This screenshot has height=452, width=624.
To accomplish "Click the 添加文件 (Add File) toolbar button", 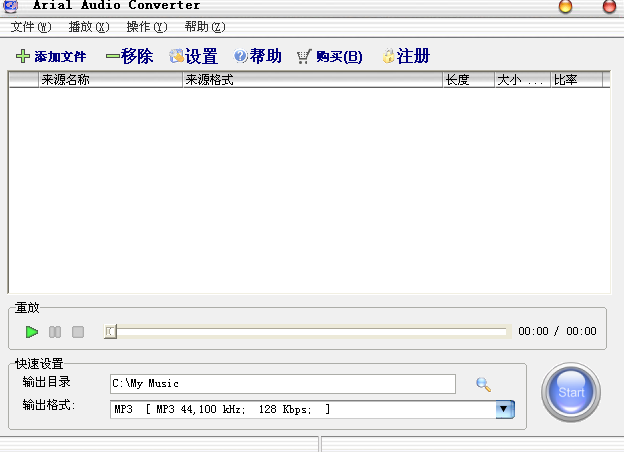I will click(x=51, y=56).
